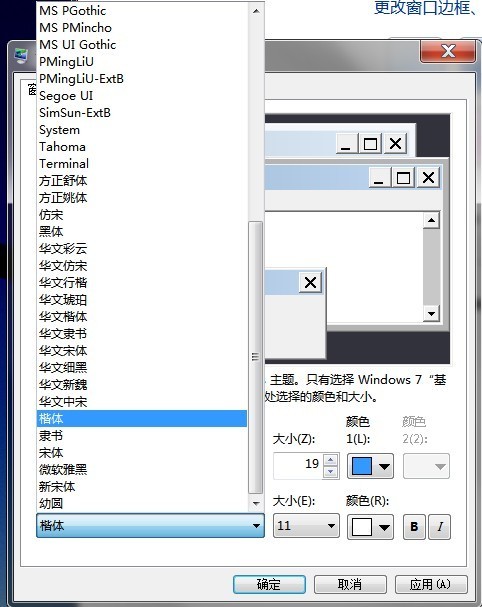
Task: Click the close X in preview message box
Action: pos(310,283)
